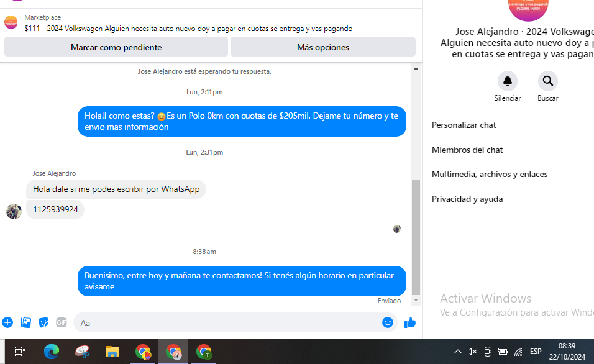Image resolution: width=594 pixels, height=364 pixels.
Task: Launch Microsoft Edge from the taskbar
Action: (x=51, y=352)
